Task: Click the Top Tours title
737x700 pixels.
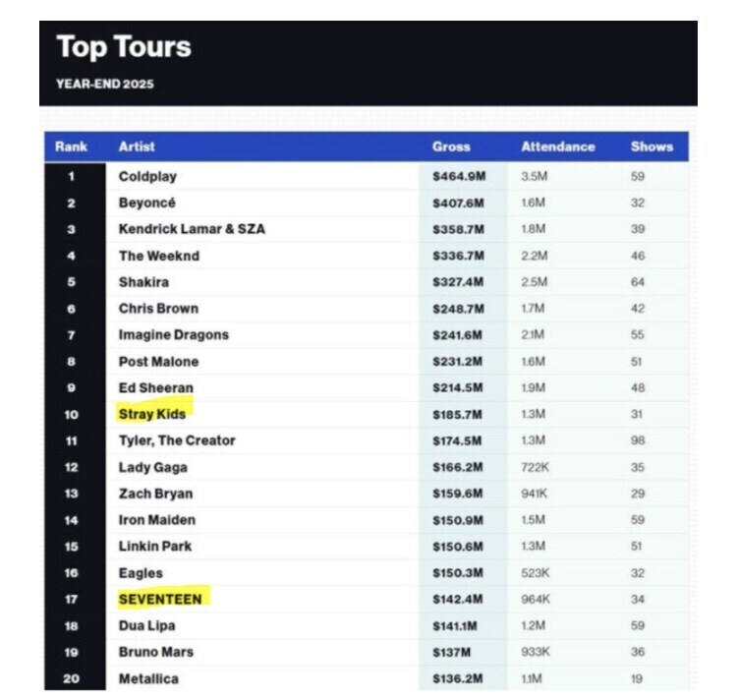Action: [x=124, y=47]
